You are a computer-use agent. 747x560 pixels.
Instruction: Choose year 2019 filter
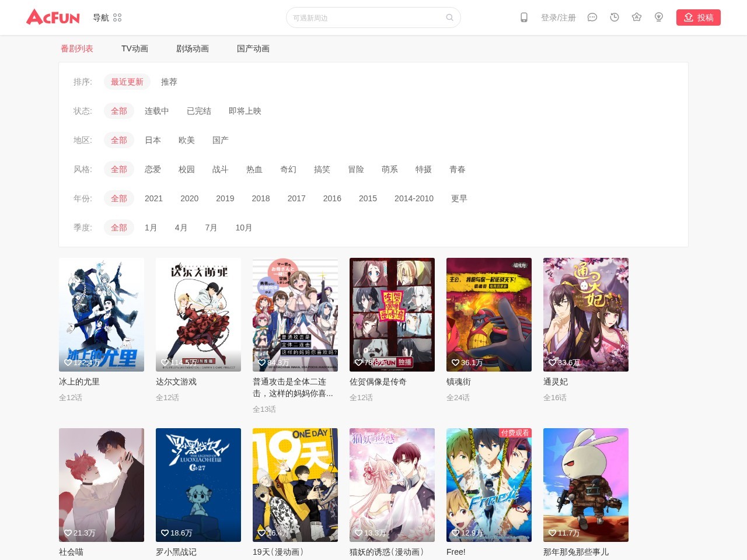pos(225,198)
